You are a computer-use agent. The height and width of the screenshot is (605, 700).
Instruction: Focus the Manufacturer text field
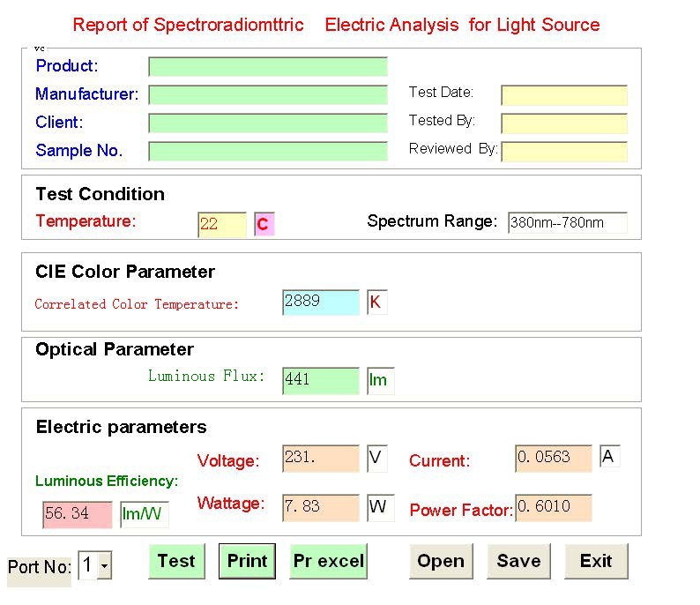(x=268, y=94)
